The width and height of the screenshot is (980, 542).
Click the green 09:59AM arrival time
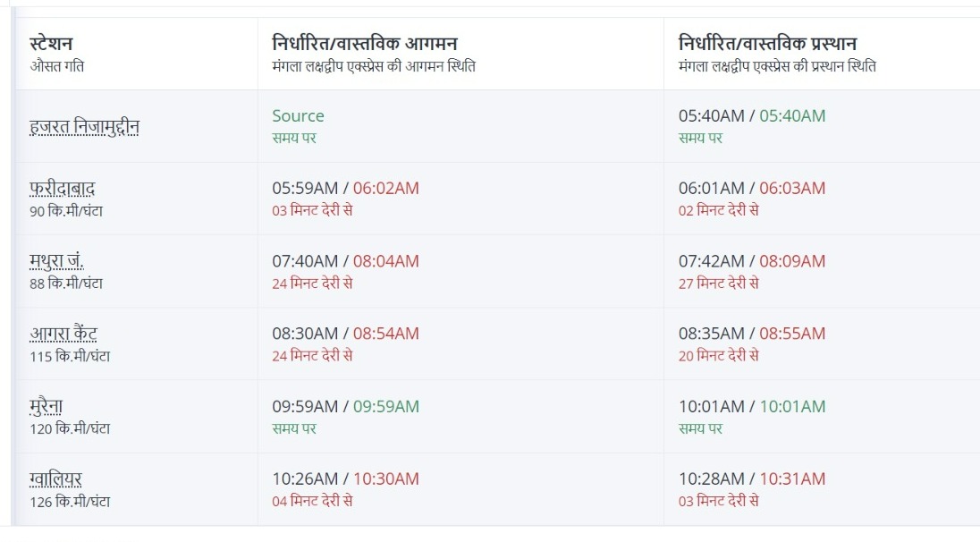385,406
